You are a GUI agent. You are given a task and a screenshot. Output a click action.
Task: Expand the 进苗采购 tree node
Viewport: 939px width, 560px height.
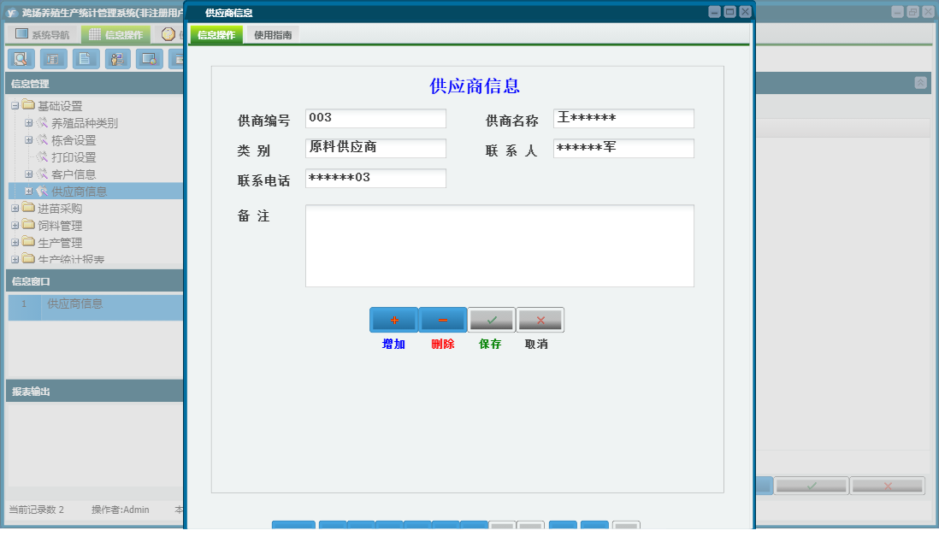[13, 208]
